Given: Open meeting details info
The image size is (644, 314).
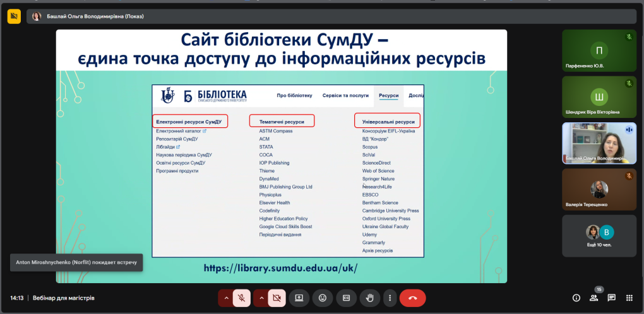Looking at the screenshot, I should pyautogui.click(x=576, y=298).
